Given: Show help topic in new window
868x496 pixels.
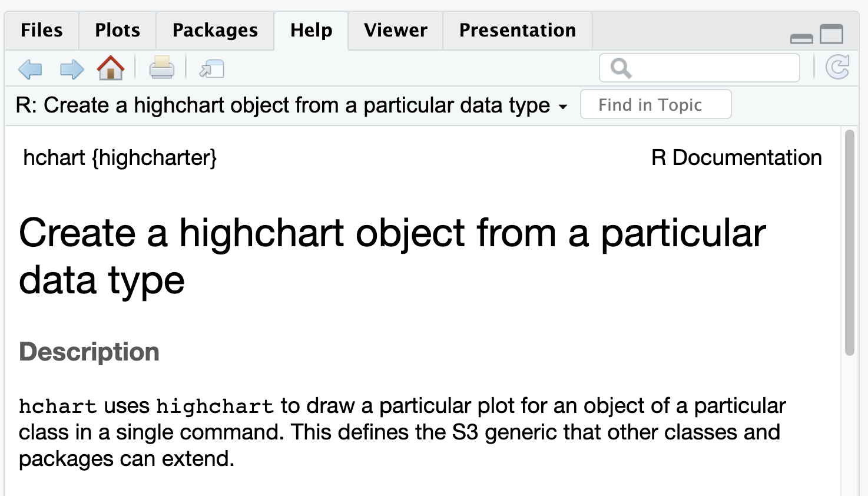Looking at the screenshot, I should 211,69.
